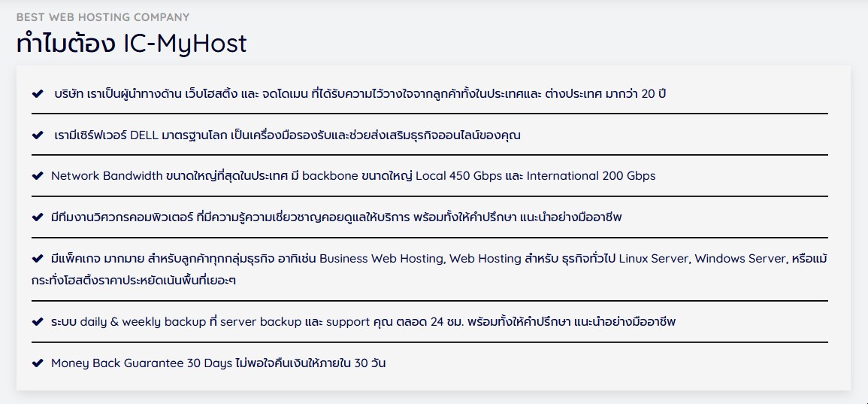Viewport: 868px width, 404px height.
Task: Click the checkmark beside the มีแพ็คเกจ มากมาย line
Action: (38, 259)
